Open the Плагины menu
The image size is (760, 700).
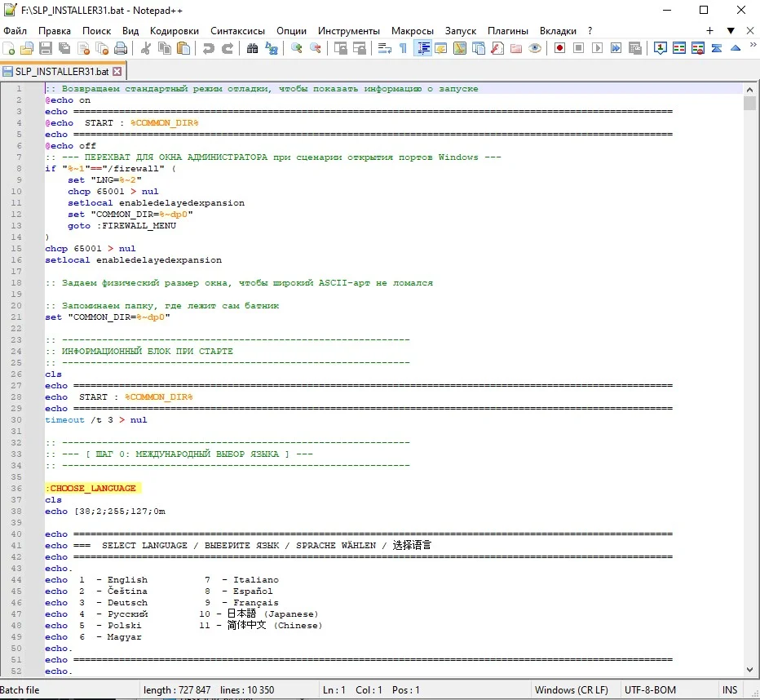point(507,30)
